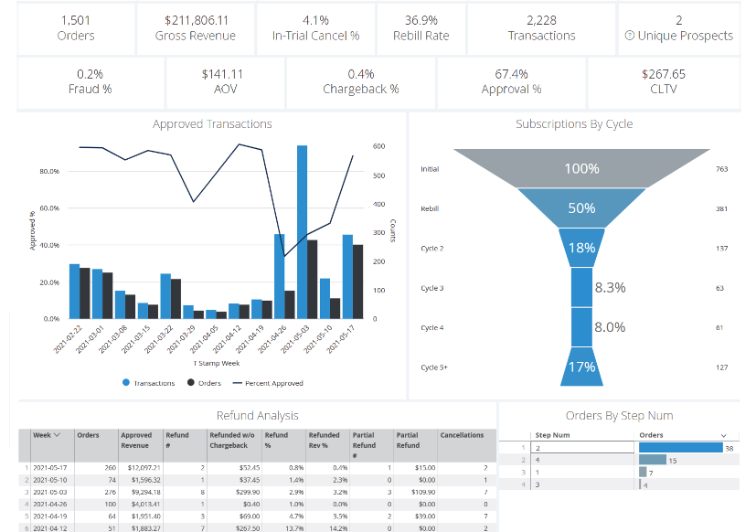756x532 pixels.
Task: Click the Rebill 50% funnel segment
Action: 581,208
